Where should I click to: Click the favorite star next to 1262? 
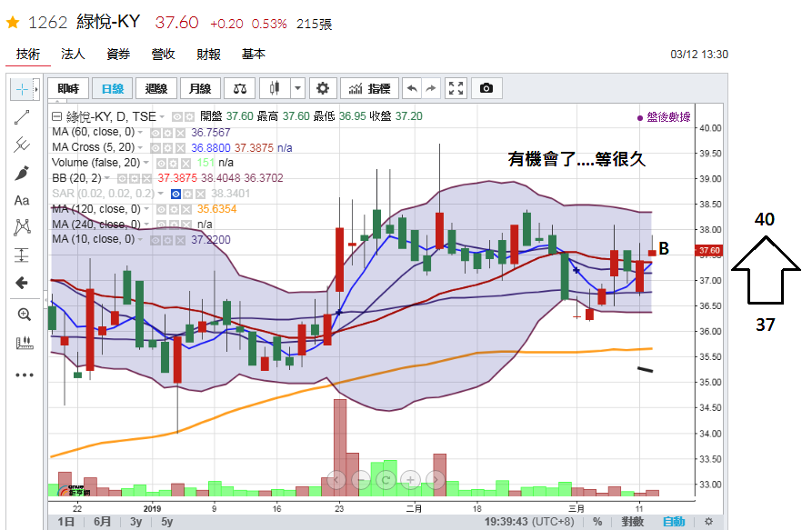13,22
